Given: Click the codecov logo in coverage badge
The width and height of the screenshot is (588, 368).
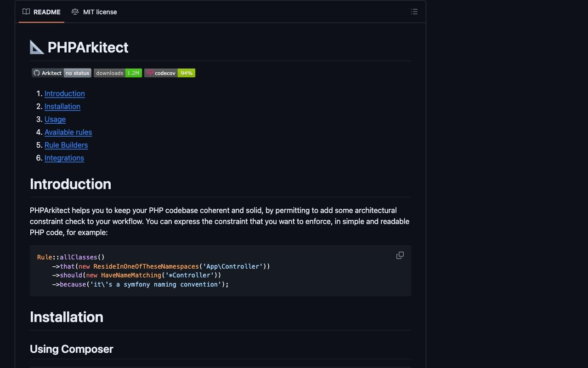Looking at the screenshot, I should (150, 73).
